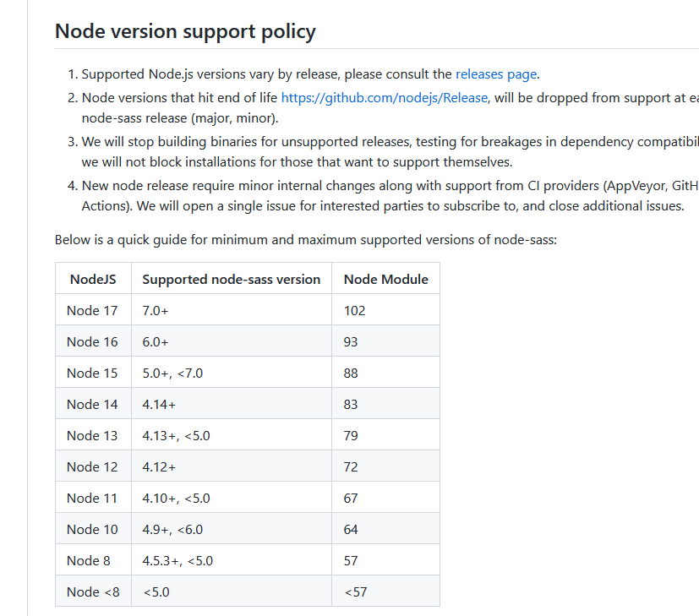Screen dimensions: 699x616
Task: Click the 4.13+, <5.0 version cell
Action: coord(176,435)
